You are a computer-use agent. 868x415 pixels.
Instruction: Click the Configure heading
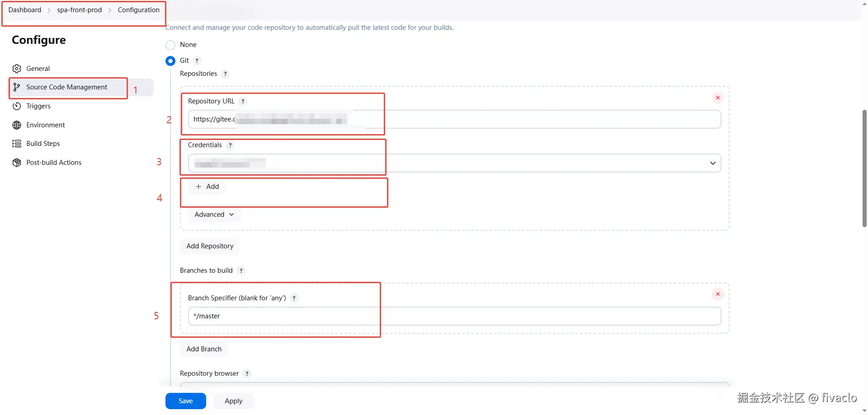[x=39, y=40]
